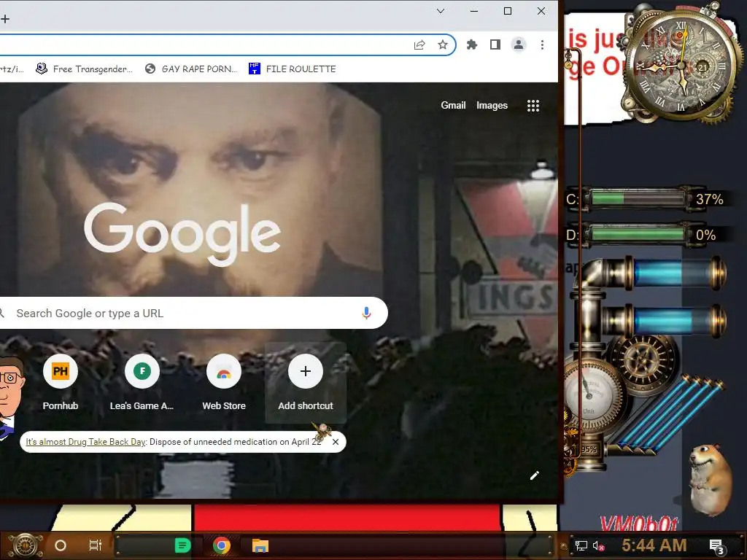Open the Google Images link

[x=492, y=105]
